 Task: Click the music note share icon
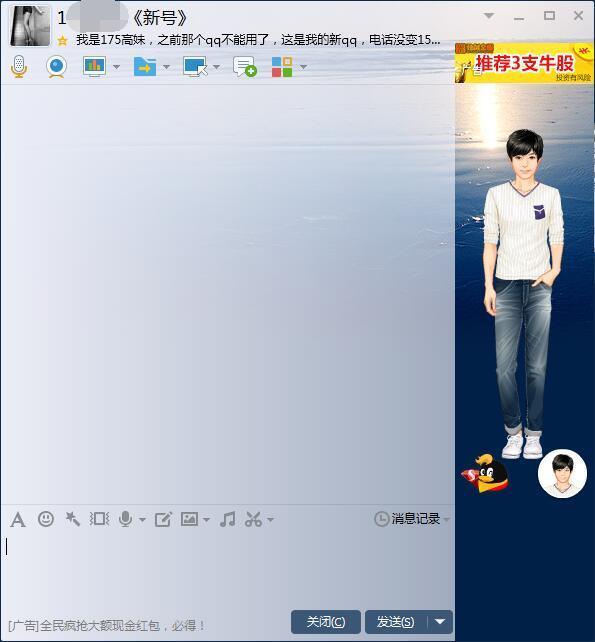point(227,519)
